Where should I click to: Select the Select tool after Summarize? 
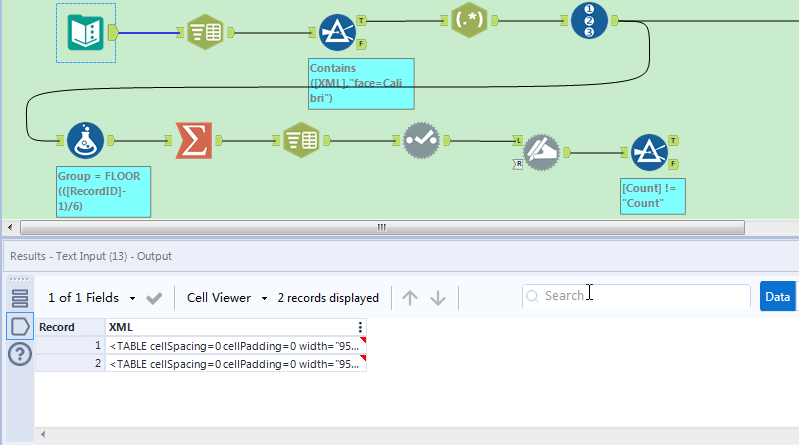click(x=301, y=140)
